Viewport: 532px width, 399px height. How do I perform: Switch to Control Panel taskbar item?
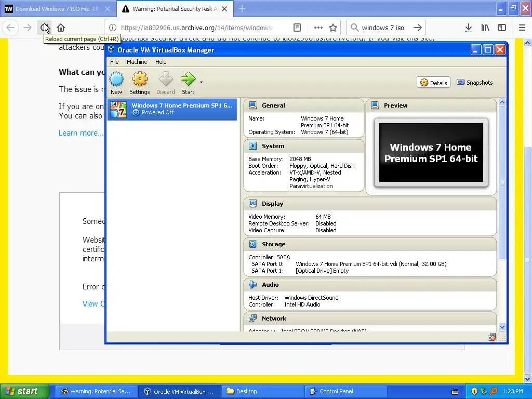(345, 391)
